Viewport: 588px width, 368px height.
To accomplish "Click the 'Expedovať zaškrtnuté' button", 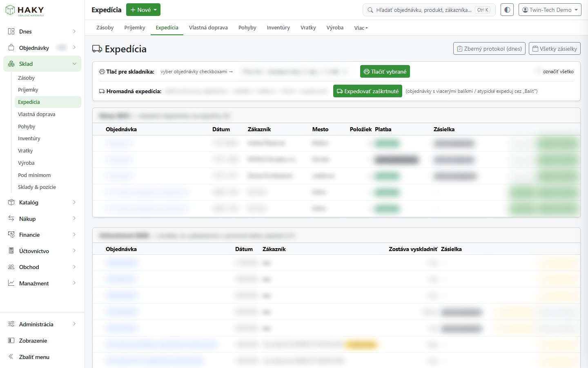I will [367, 91].
